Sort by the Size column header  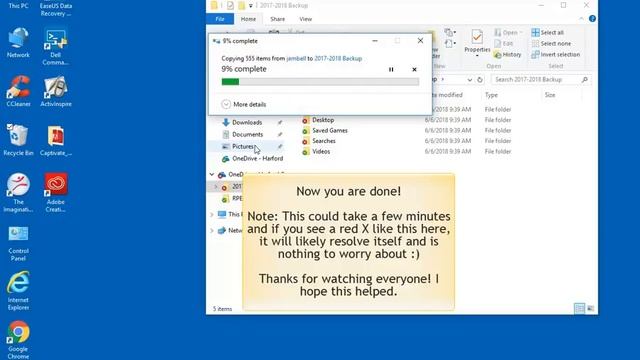(550, 95)
